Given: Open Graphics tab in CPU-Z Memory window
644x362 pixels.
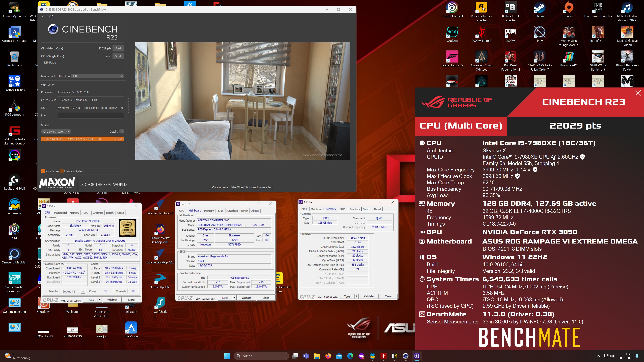Looking at the screenshot, I should tap(355, 209).
